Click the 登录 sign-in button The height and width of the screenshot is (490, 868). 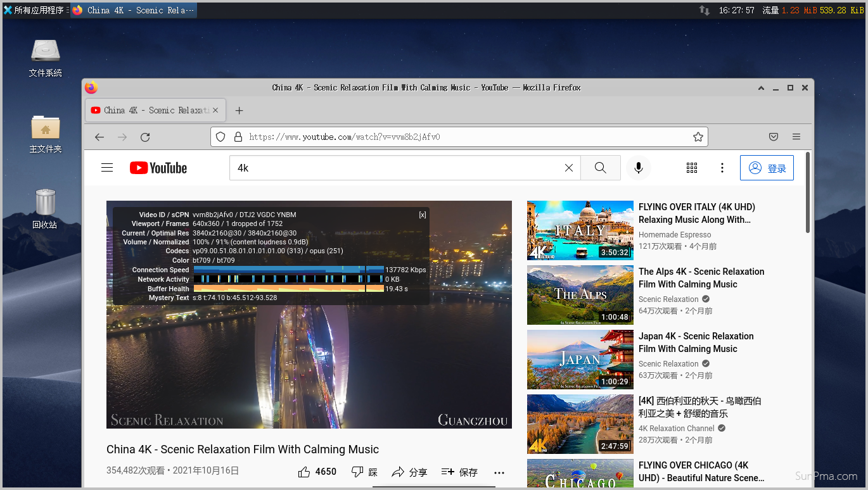(x=767, y=168)
